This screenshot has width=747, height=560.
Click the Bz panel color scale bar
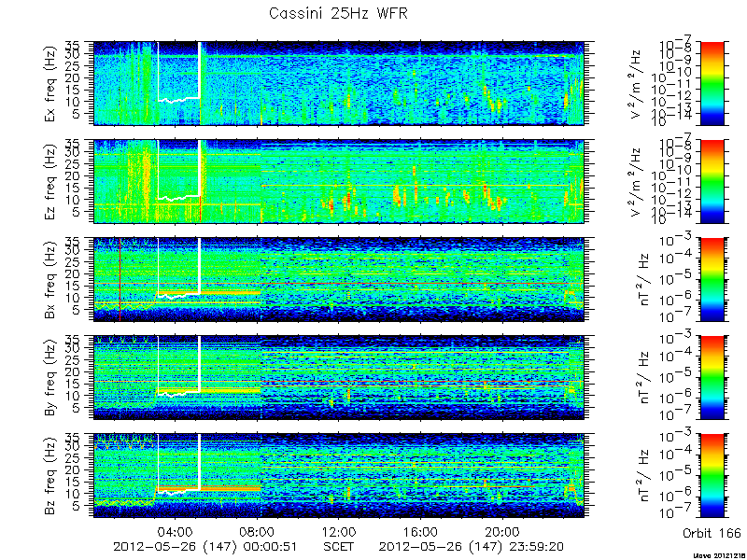[712, 476]
